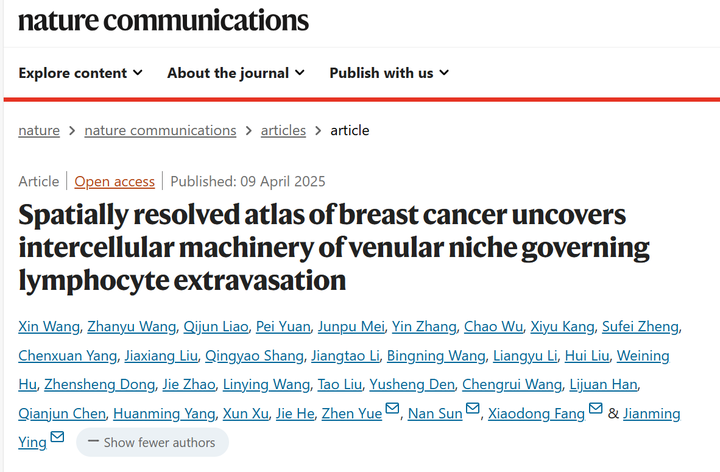Navigate to articles breadcrumb
The image size is (720, 472).
tap(284, 130)
